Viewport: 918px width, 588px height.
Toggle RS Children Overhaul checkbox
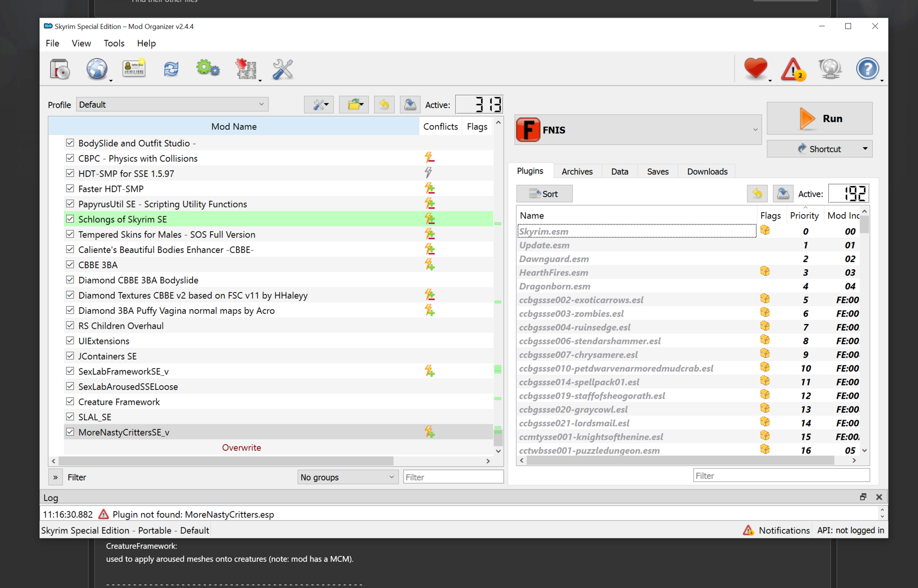(x=70, y=325)
